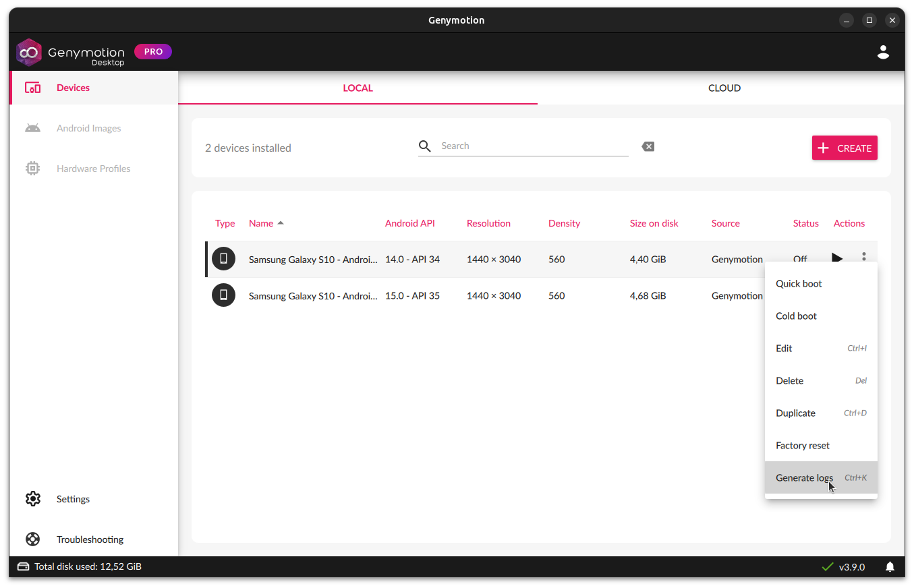
Task: Start the API 34 device with play icon
Action: pyautogui.click(x=837, y=258)
